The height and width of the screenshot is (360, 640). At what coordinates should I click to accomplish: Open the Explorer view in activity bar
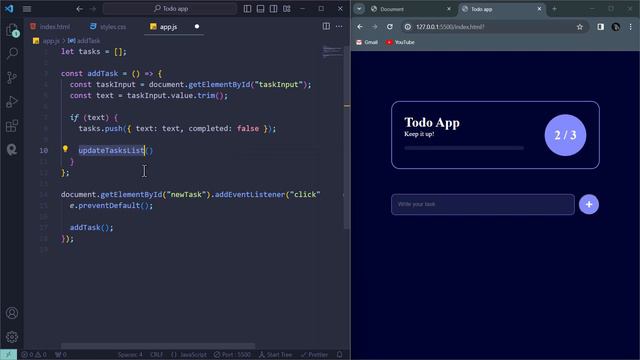click(x=12, y=30)
